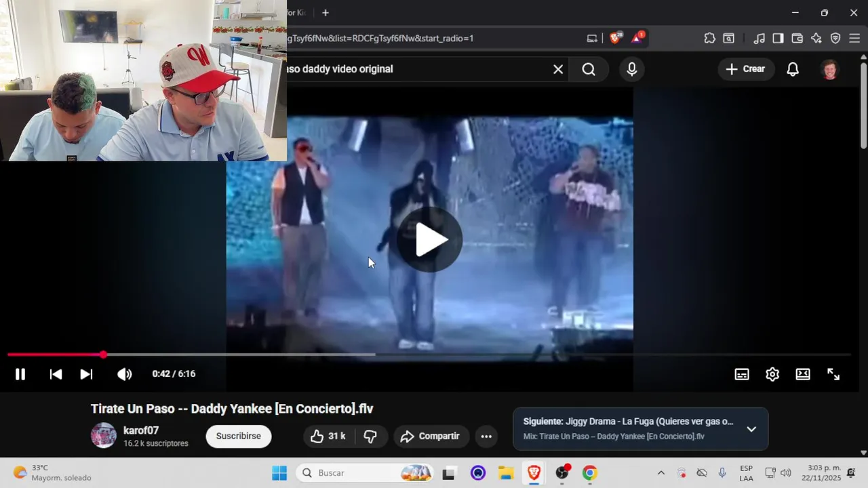Viewport: 868px width, 488px height.
Task: Open the Brave Wallet icon
Action: 797,39
